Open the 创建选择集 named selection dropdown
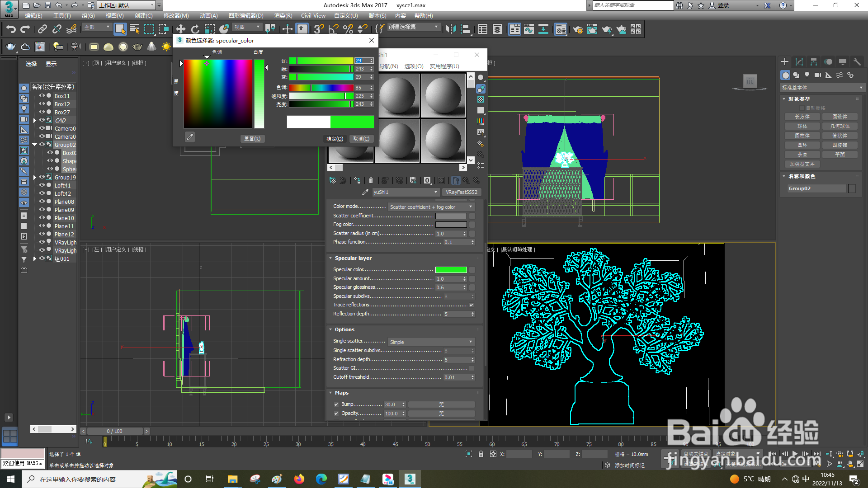 point(414,27)
